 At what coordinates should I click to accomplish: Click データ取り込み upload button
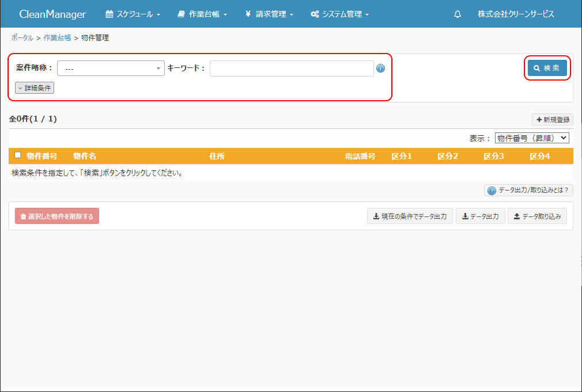(537, 216)
